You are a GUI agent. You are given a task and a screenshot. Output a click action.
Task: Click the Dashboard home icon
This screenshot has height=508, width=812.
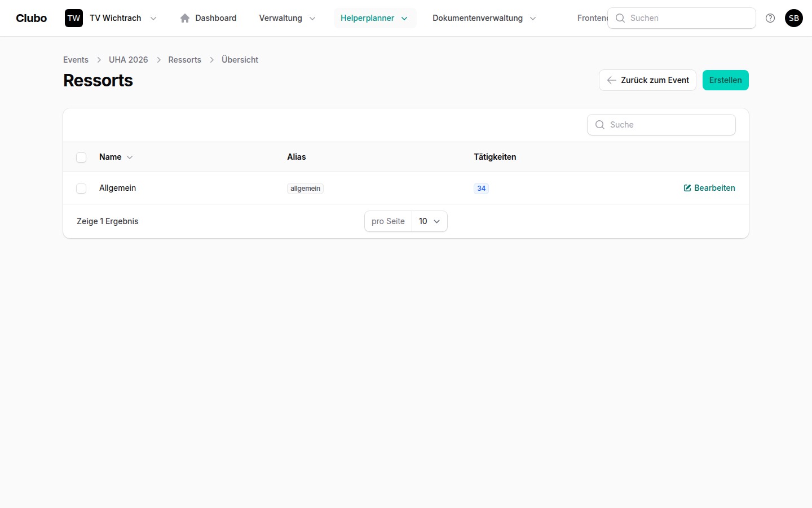tap(185, 18)
